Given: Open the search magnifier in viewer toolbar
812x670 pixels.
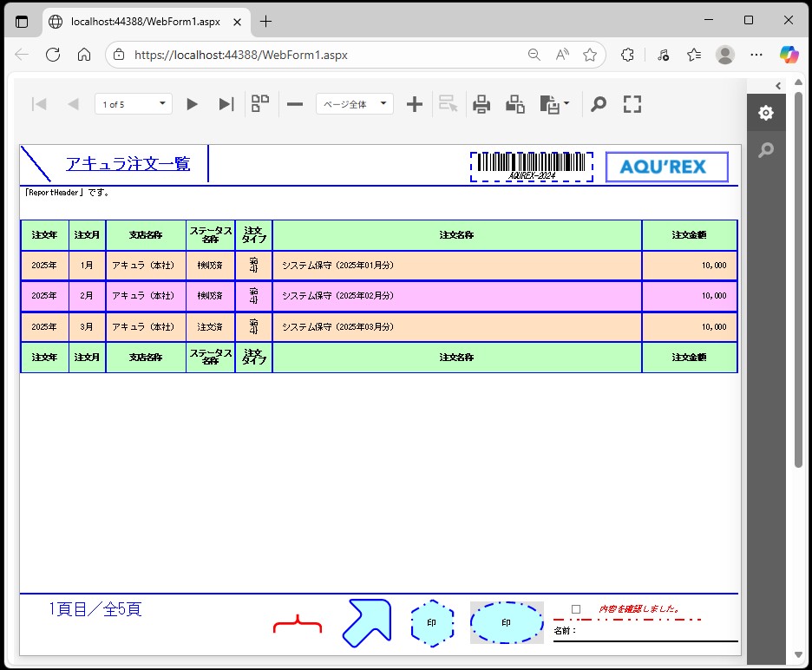Looking at the screenshot, I should [599, 104].
